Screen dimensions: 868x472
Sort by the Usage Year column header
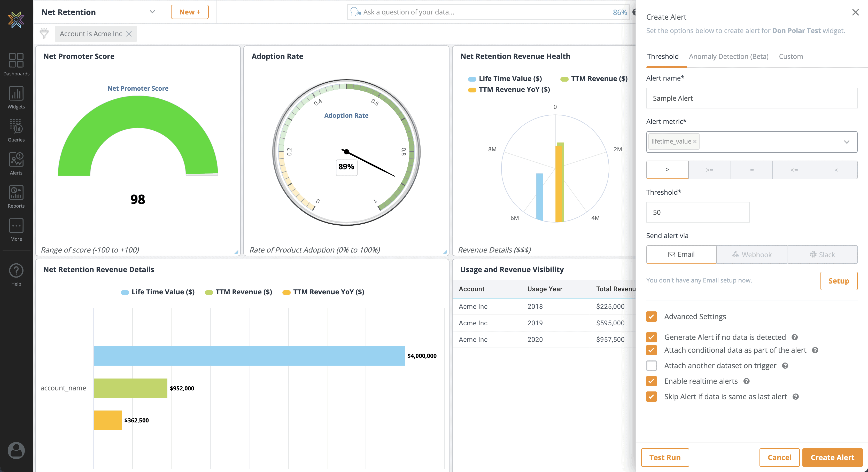pyautogui.click(x=545, y=289)
